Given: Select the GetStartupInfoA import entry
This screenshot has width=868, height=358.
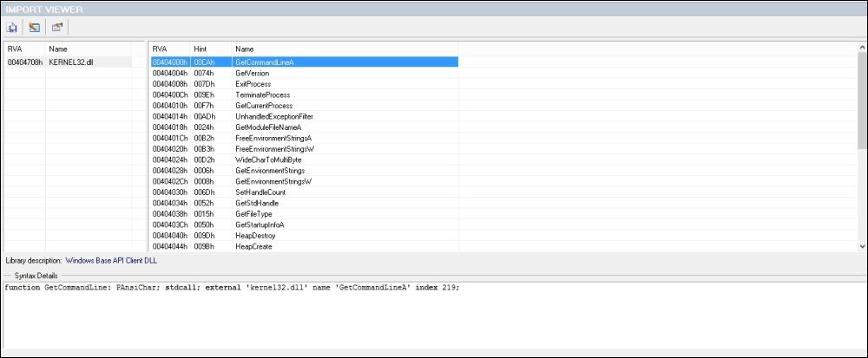Looking at the screenshot, I should click(260, 225).
